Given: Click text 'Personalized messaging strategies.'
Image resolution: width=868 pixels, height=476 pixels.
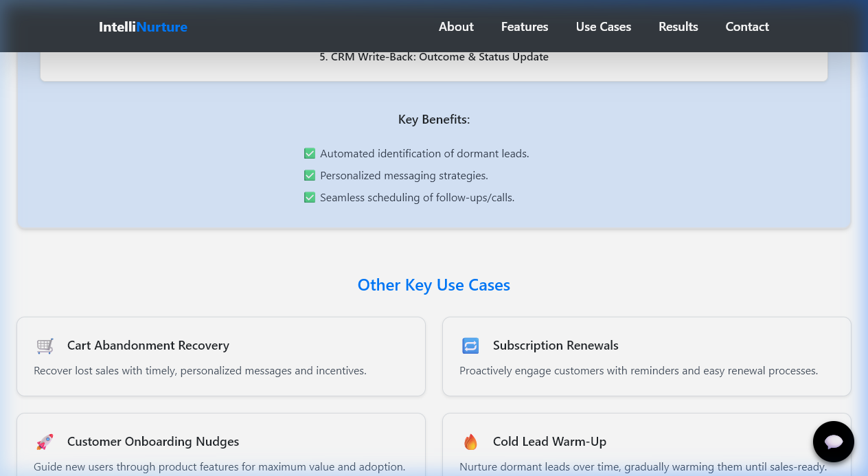Looking at the screenshot, I should 404,176.
